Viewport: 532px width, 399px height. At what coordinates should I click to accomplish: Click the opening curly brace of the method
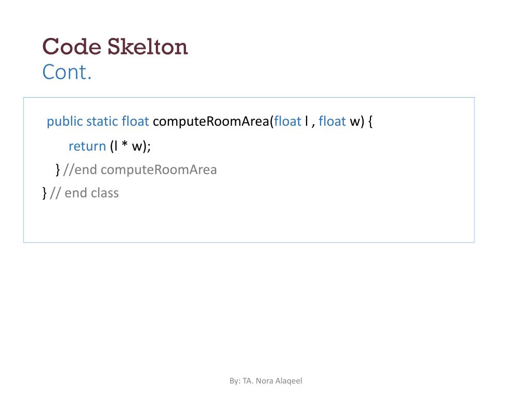pos(370,122)
